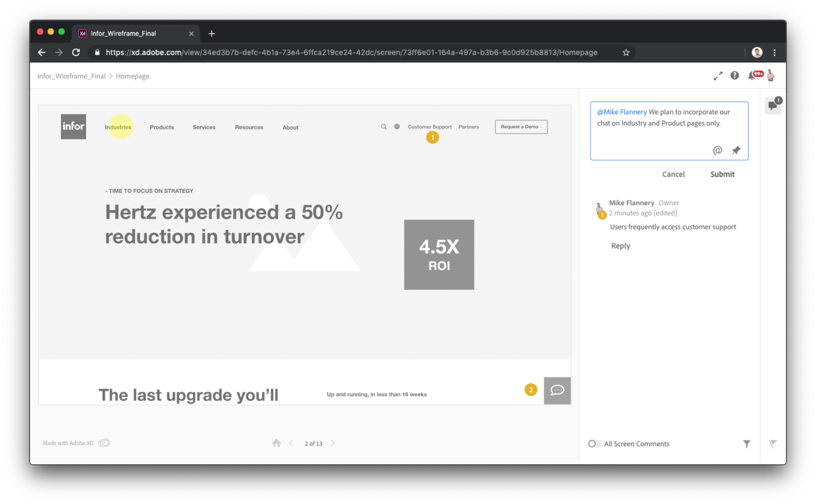Click Made with Adobe XD text
816x504 pixels.
click(68, 443)
